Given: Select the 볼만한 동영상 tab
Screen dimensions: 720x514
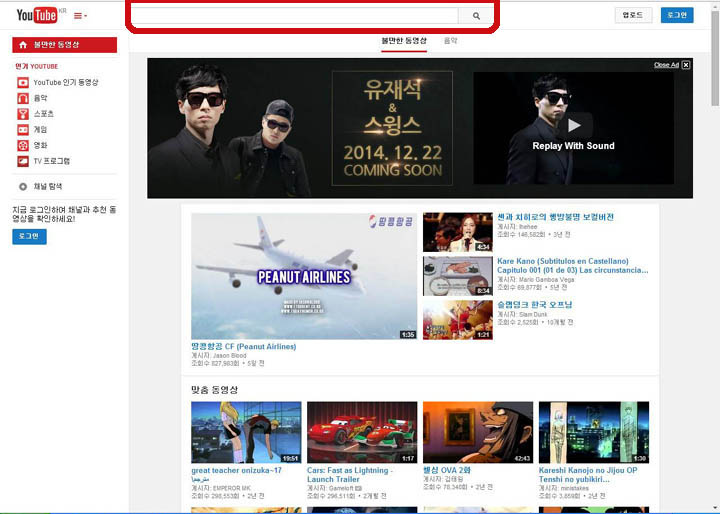Looking at the screenshot, I should tap(404, 41).
